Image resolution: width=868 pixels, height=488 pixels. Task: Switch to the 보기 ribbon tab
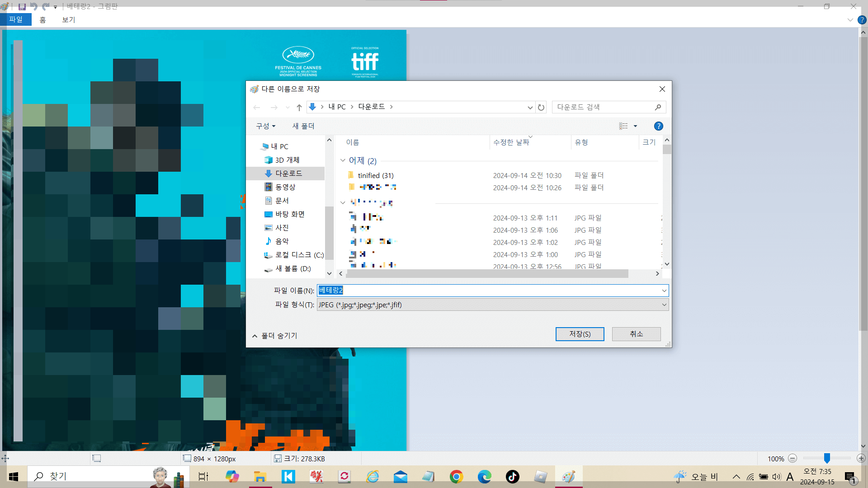(68, 19)
